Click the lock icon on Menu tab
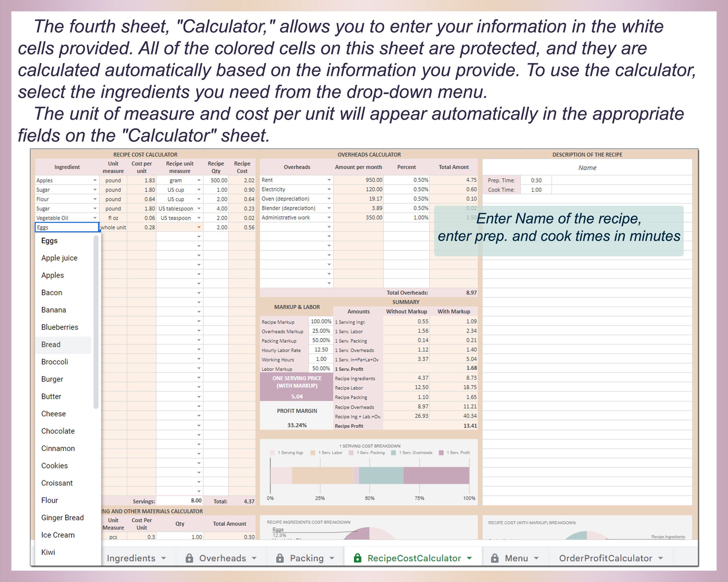Viewport: 728px width, 582px height. (x=495, y=558)
